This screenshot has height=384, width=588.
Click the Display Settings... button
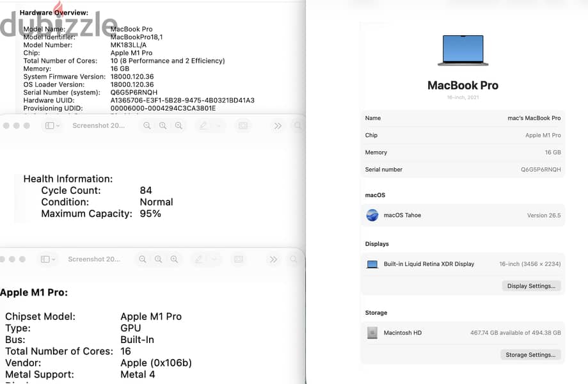(x=531, y=285)
